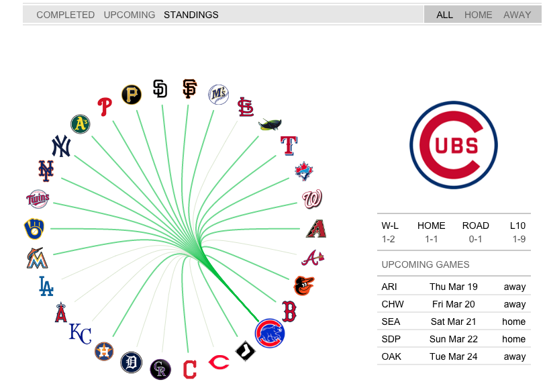
Task: Click the Toronto Blue Jays logo
Action: pyautogui.click(x=304, y=171)
